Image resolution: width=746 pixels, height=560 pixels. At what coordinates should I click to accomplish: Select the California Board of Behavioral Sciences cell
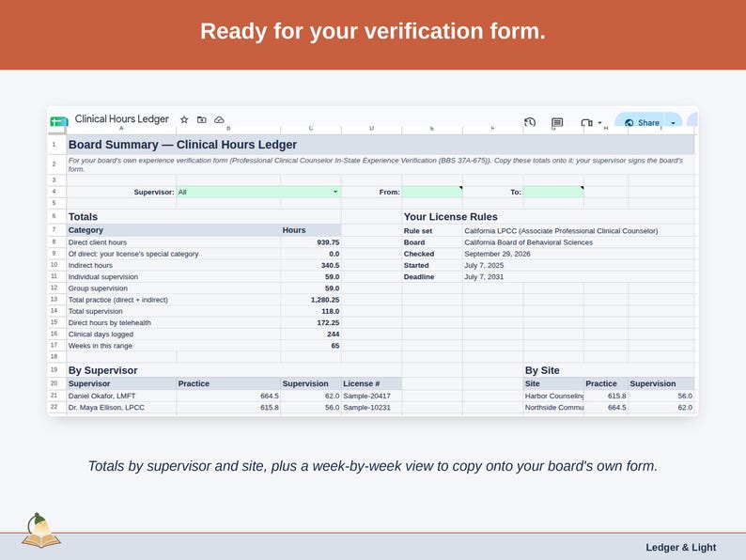tap(529, 242)
